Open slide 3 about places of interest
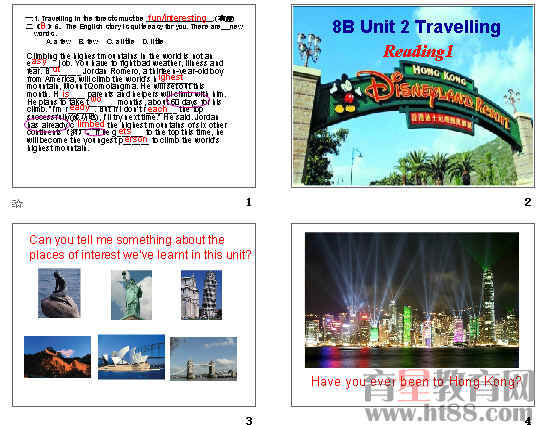The image size is (550, 425). (x=134, y=315)
